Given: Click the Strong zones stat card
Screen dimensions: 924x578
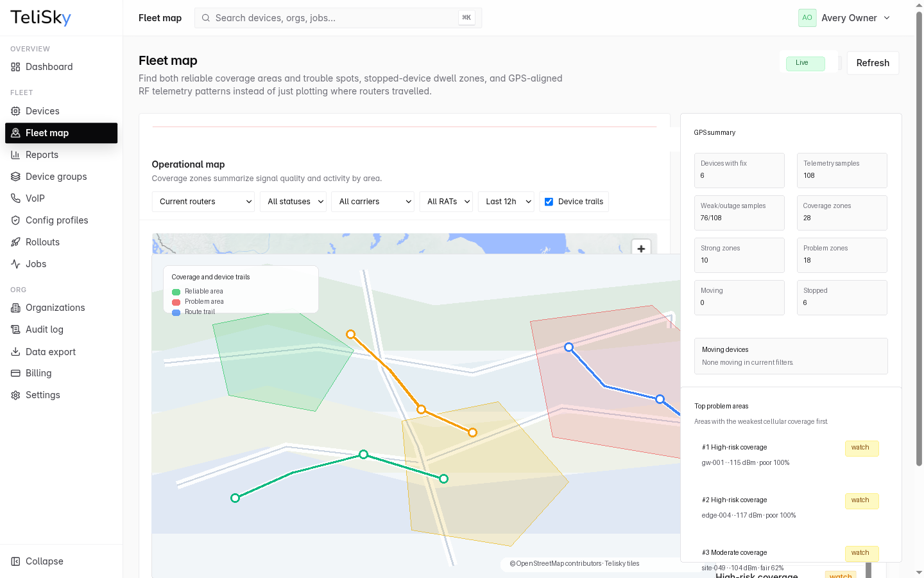Looking at the screenshot, I should (739, 255).
